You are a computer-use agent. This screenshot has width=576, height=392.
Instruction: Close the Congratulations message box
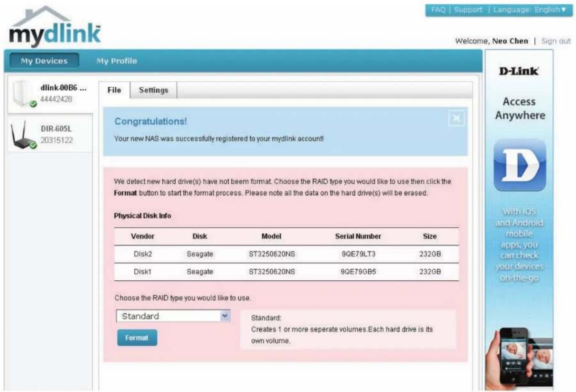[x=457, y=119]
